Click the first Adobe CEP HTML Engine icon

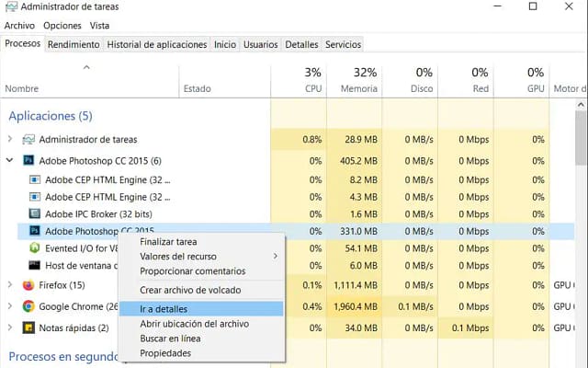point(35,180)
